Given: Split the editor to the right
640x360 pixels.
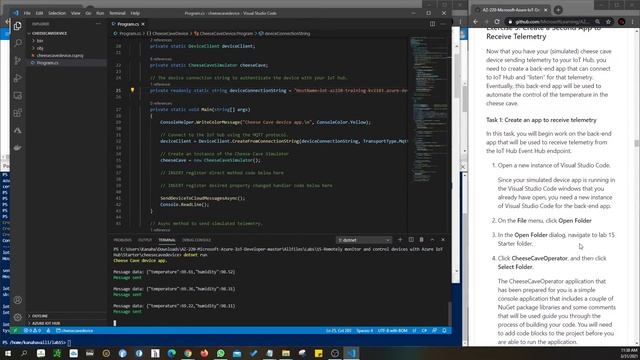Looking at the screenshot, I should pyautogui.click(x=432, y=24).
